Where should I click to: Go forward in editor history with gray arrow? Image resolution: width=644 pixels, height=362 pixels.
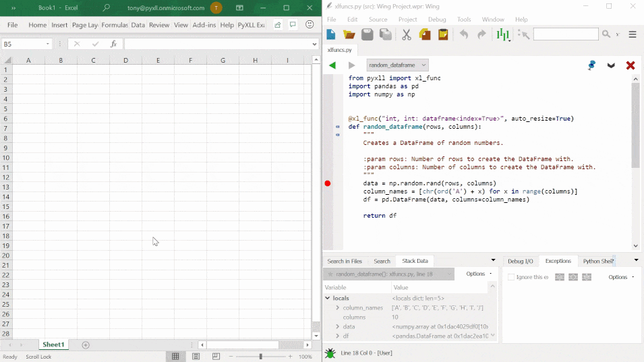point(351,65)
